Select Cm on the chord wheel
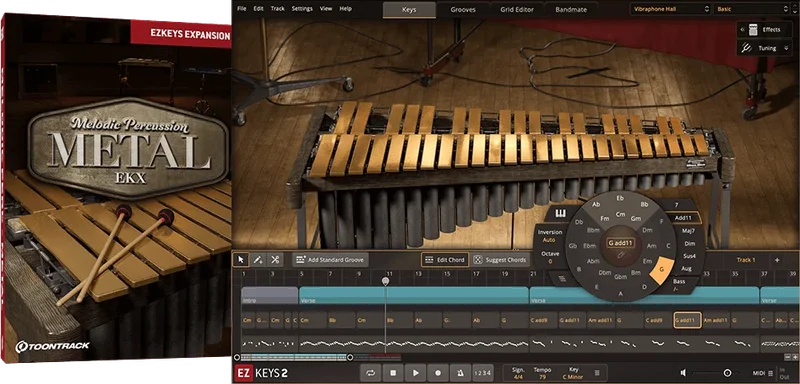800x384 pixels. (x=620, y=215)
